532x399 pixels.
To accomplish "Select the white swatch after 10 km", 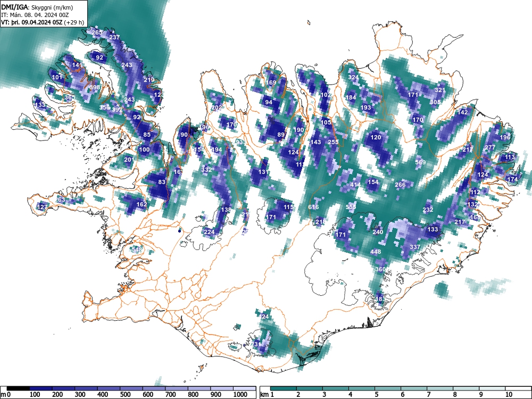I will [x=518, y=388].
